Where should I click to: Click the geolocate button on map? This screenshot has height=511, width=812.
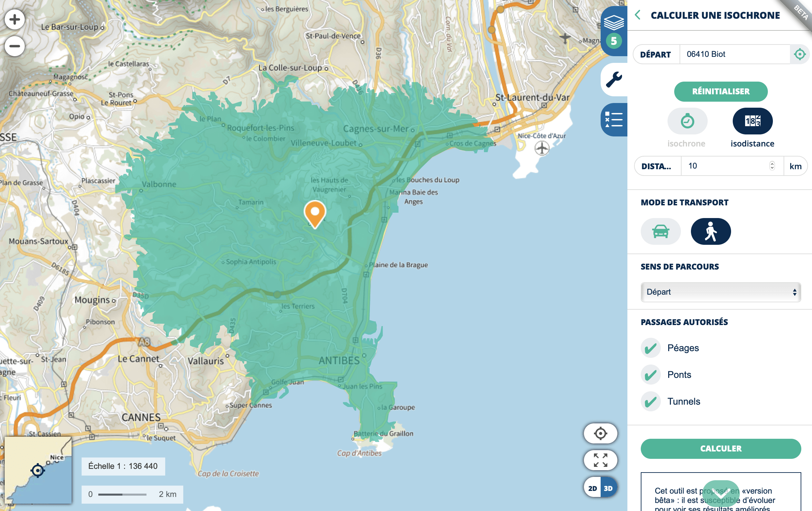[600, 433]
